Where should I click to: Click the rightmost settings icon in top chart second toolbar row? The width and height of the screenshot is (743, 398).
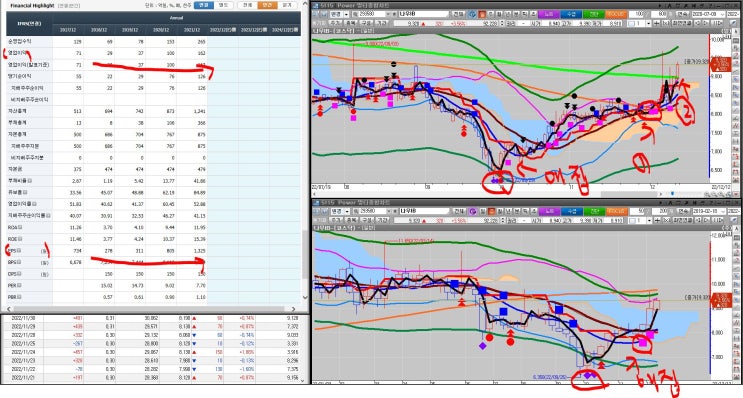[733, 23]
